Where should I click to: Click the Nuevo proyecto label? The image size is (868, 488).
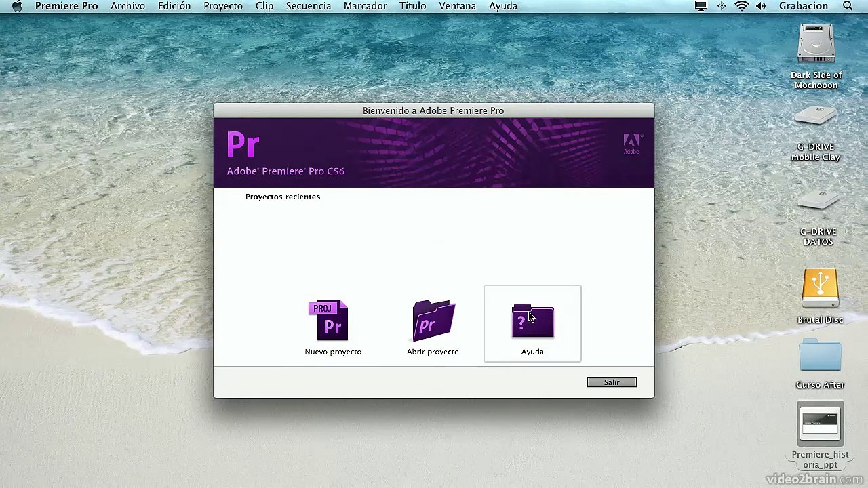point(333,352)
